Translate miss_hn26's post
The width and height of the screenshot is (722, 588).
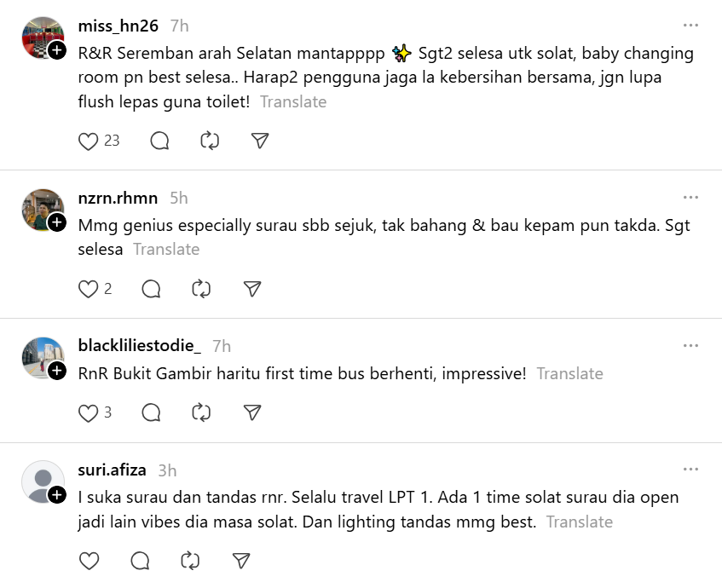click(293, 102)
